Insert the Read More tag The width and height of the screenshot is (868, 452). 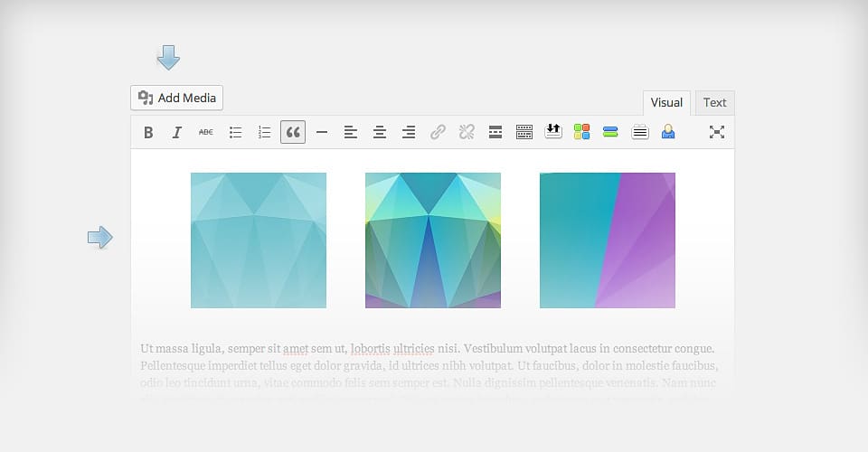pos(495,133)
